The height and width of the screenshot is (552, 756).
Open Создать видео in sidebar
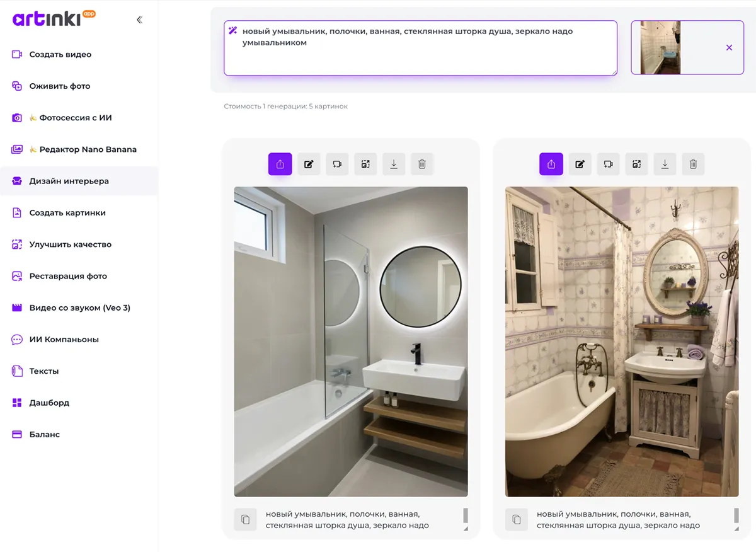60,55
